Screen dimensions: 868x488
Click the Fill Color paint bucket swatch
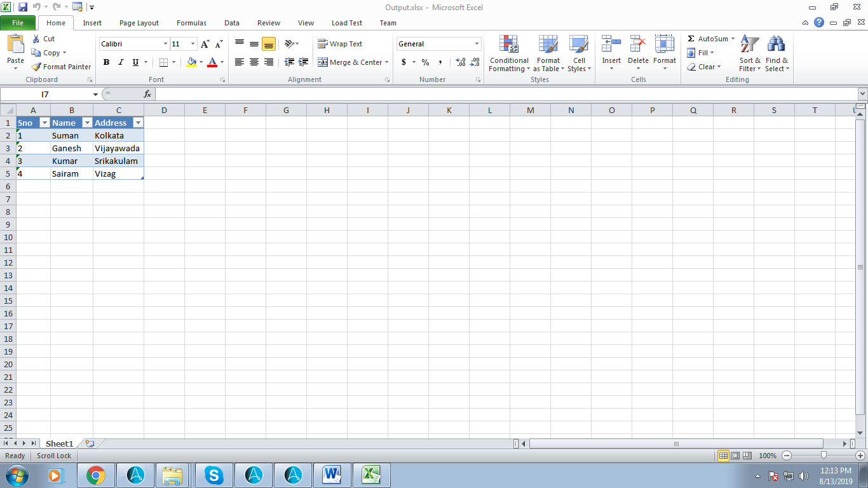coord(191,62)
